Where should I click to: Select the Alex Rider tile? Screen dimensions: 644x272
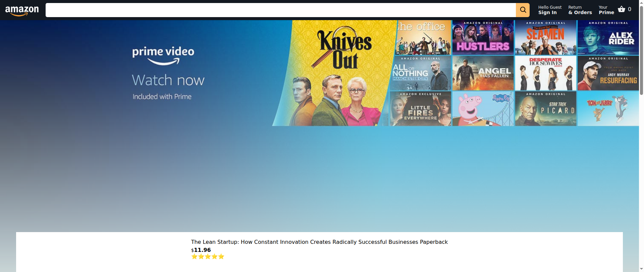pyautogui.click(x=608, y=37)
